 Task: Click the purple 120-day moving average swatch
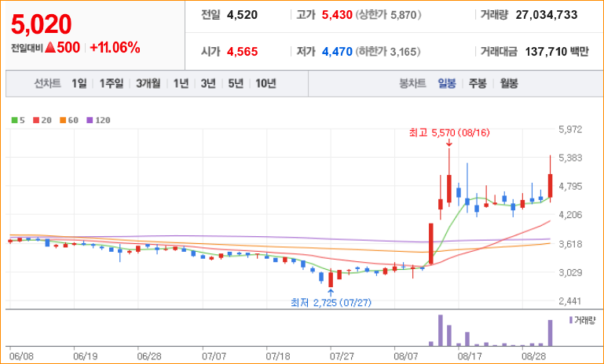pos(90,121)
